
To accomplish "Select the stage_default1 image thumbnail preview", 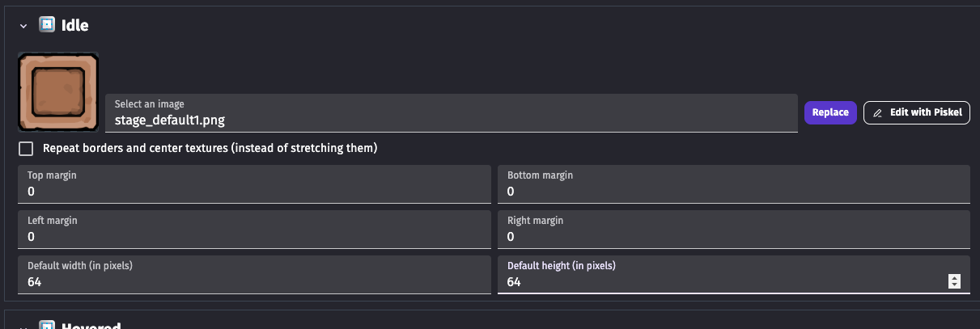I will click(58, 92).
